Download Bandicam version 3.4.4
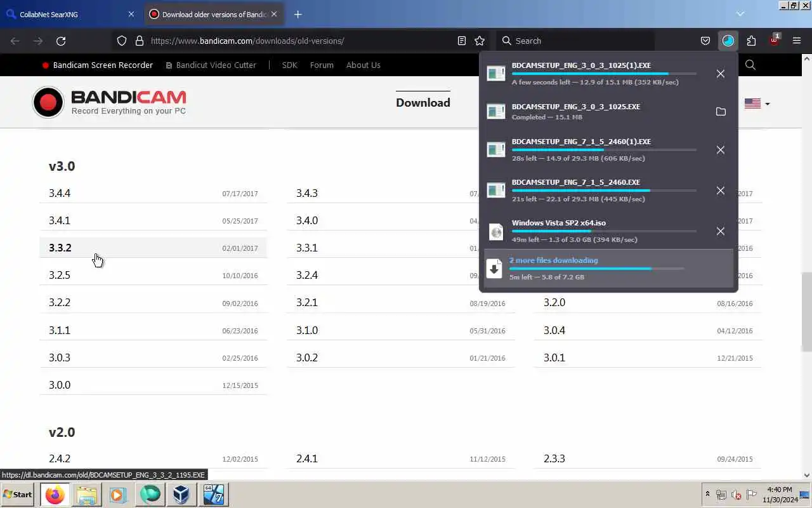The width and height of the screenshot is (812, 508). 153,193
